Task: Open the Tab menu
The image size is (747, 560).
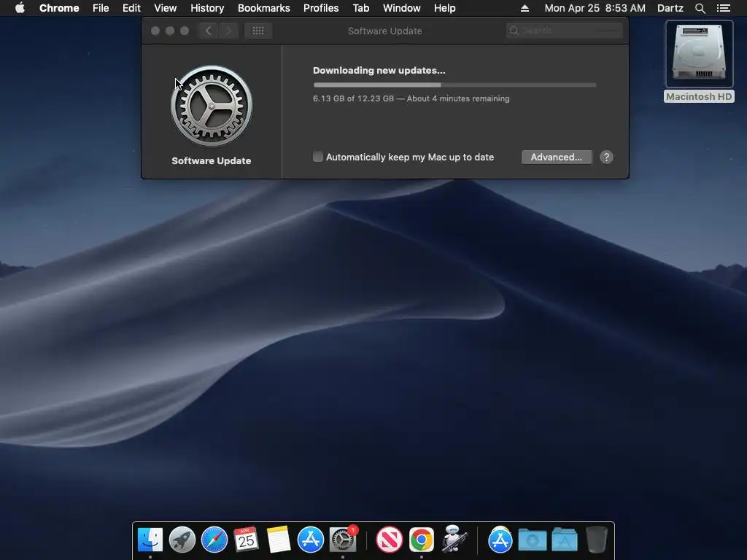Action: coord(360,8)
